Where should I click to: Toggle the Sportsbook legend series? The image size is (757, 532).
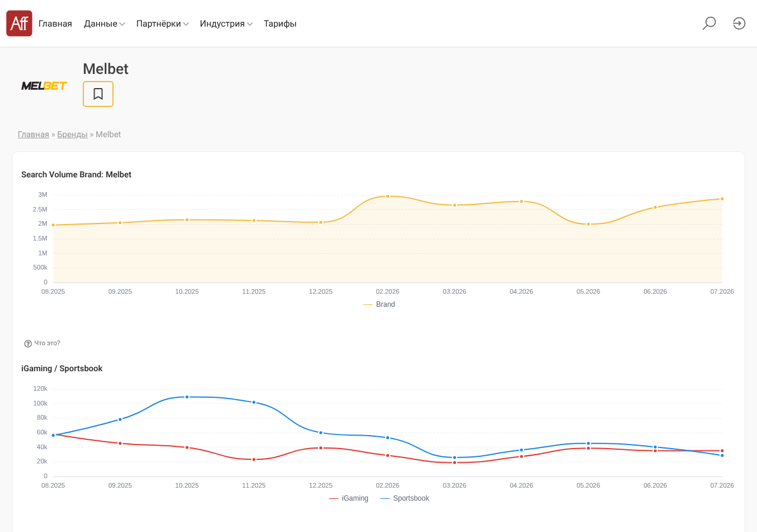click(405, 498)
